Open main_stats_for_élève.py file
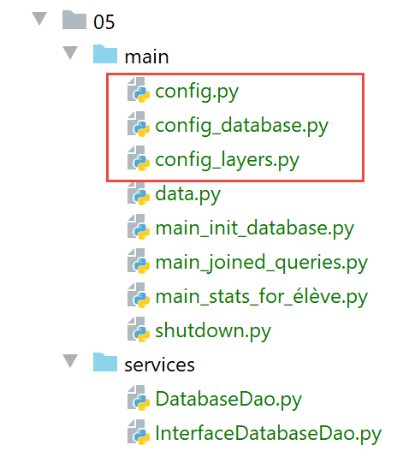Viewport: 403px width, 451px height. point(261,297)
